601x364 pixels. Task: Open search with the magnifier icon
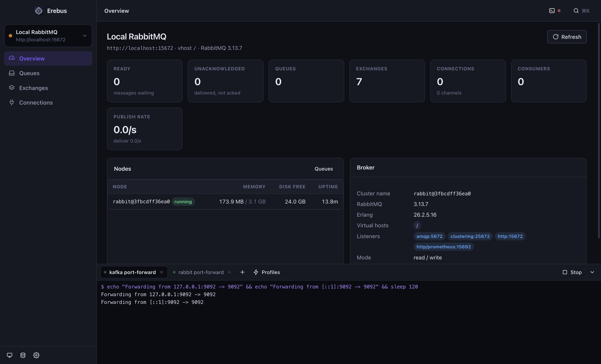coord(576,11)
